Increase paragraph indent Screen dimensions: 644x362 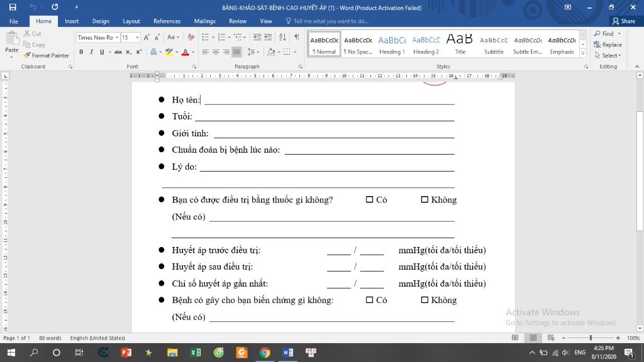coord(268,37)
